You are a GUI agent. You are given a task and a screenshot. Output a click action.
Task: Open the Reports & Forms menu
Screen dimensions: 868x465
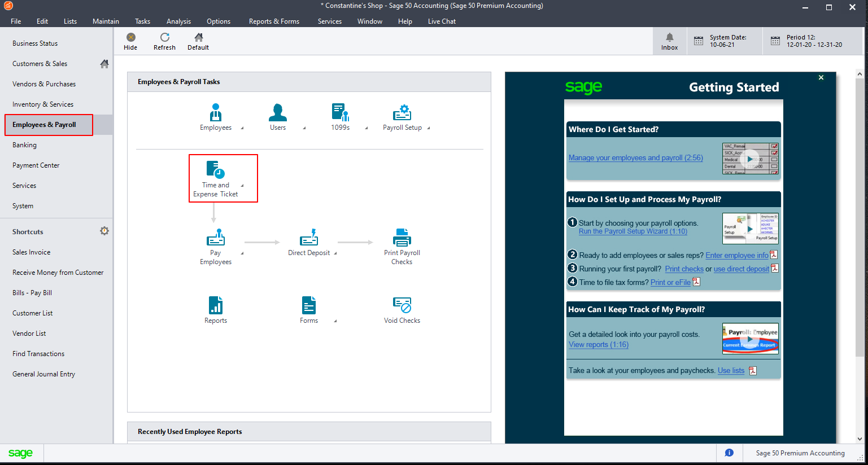click(x=274, y=21)
